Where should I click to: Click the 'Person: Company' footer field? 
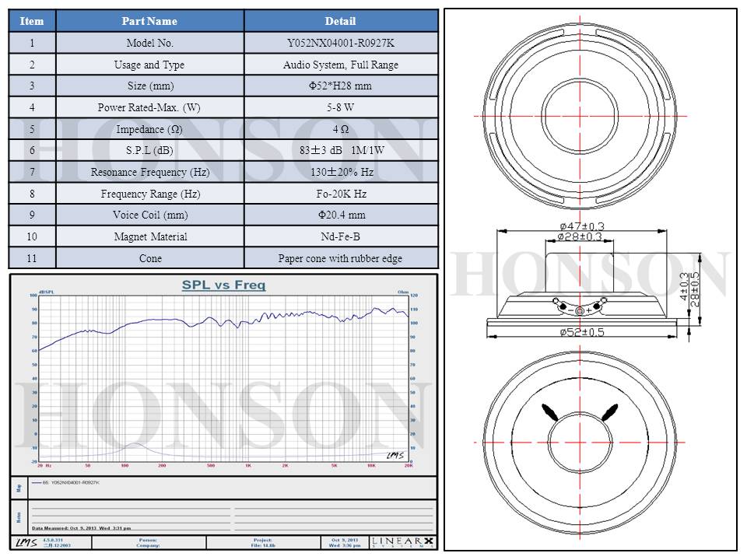click(x=149, y=541)
